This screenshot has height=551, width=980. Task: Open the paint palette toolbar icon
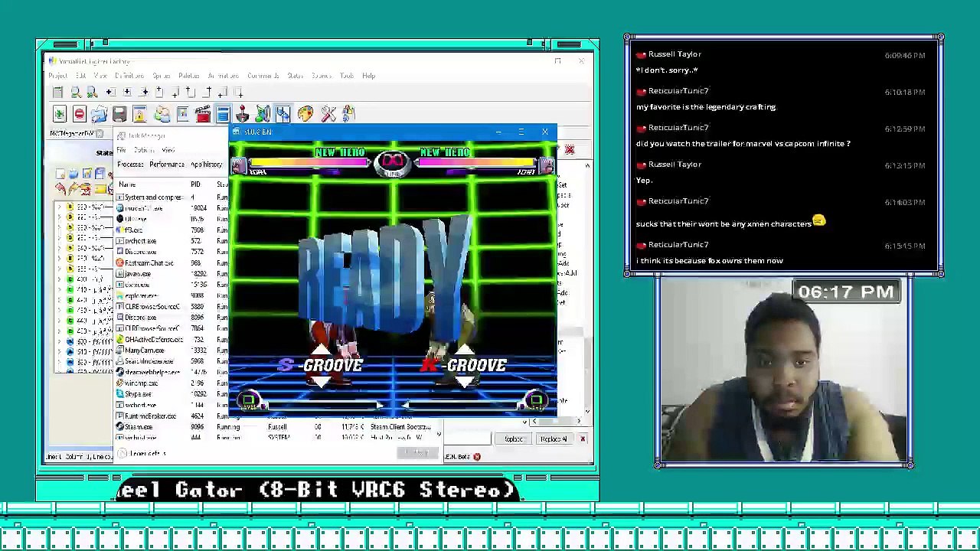pos(305,114)
